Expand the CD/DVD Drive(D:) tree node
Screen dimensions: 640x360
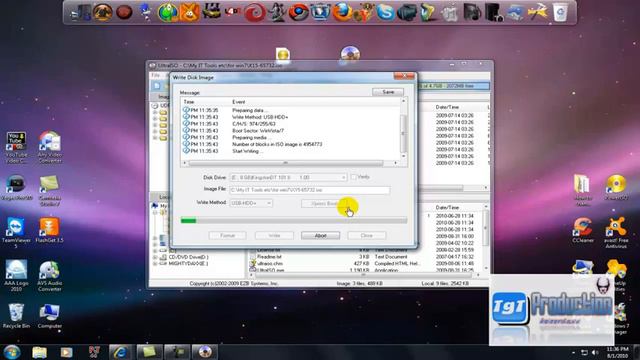[155, 257]
